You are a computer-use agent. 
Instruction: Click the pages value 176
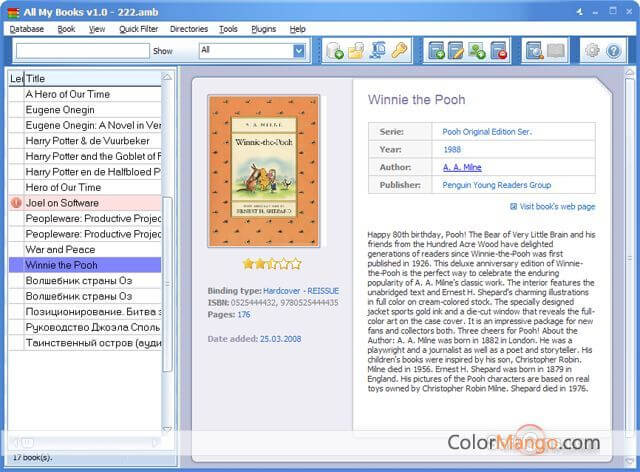(244, 314)
